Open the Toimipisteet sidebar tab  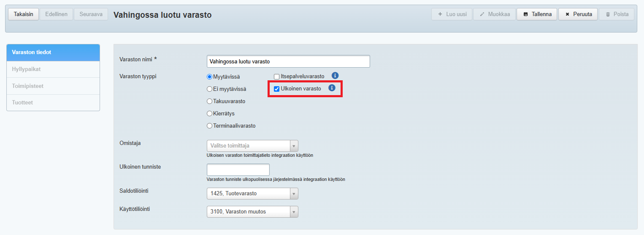point(53,86)
